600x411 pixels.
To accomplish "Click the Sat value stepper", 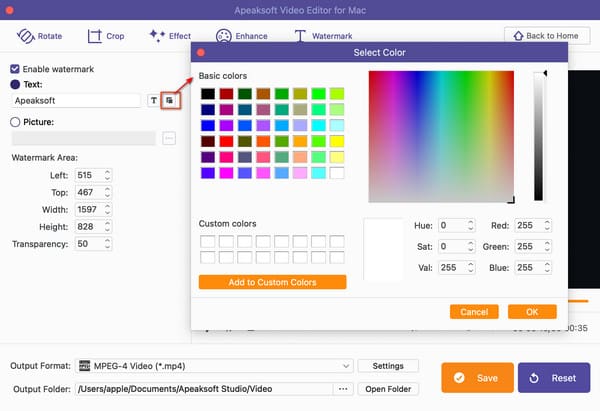I will click(471, 246).
